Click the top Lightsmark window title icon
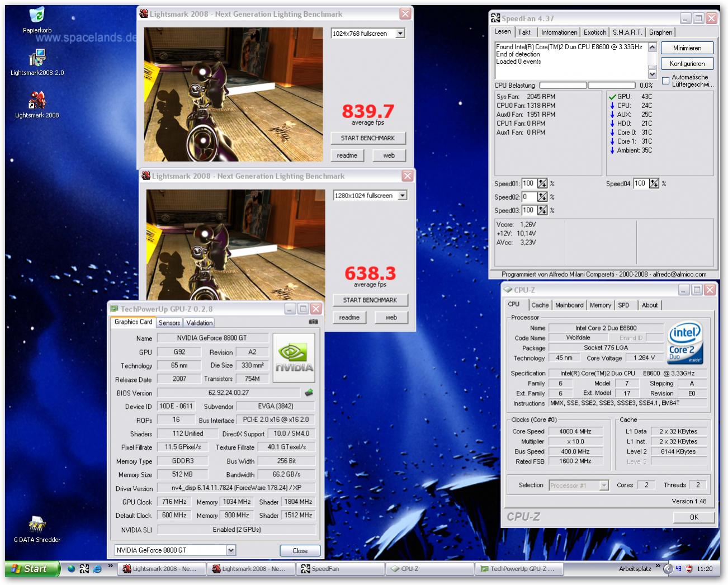728x585 pixels. click(144, 14)
